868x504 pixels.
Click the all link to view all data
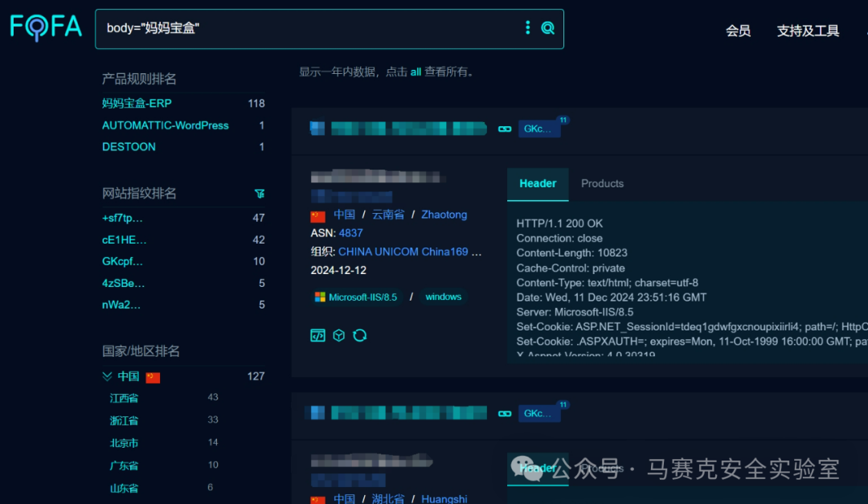[x=416, y=72]
